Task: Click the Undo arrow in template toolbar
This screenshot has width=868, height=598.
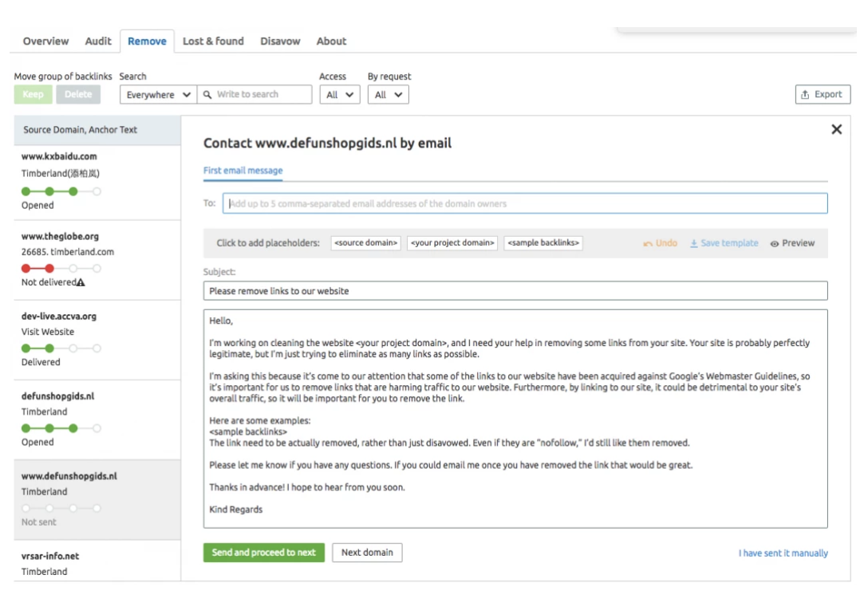Action: pyautogui.click(x=648, y=243)
